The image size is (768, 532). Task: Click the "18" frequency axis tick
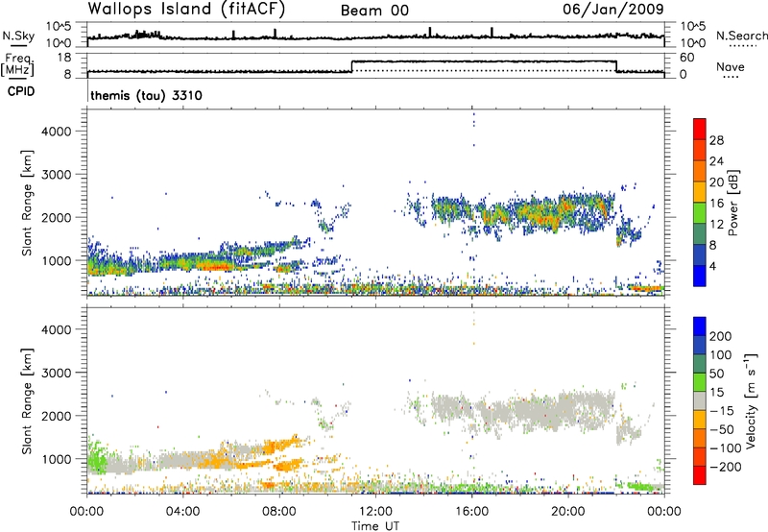pos(64,58)
